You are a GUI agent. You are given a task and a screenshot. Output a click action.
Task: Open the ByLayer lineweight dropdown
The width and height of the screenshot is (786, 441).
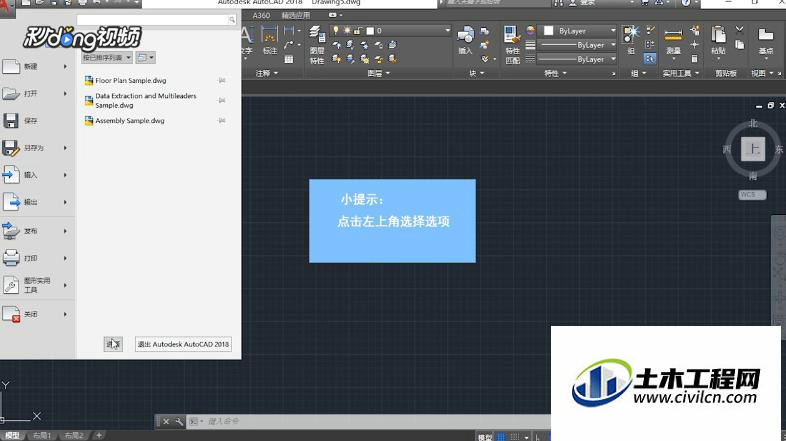click(613, 45)
